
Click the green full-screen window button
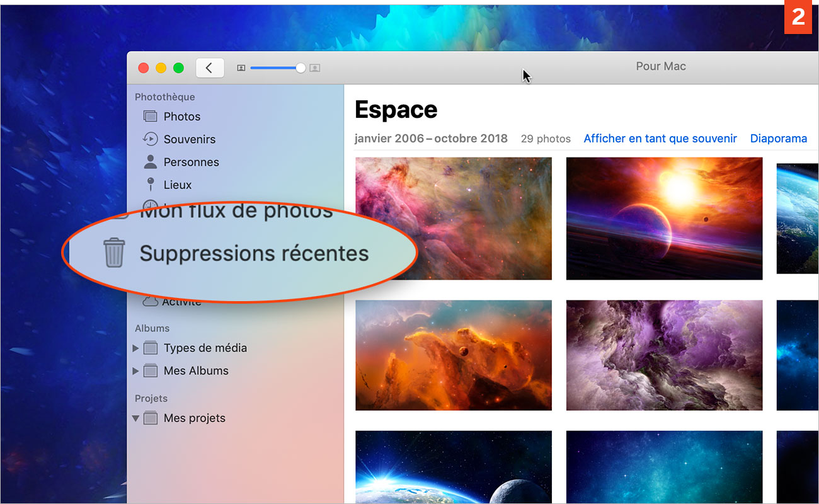click(179, 67)
